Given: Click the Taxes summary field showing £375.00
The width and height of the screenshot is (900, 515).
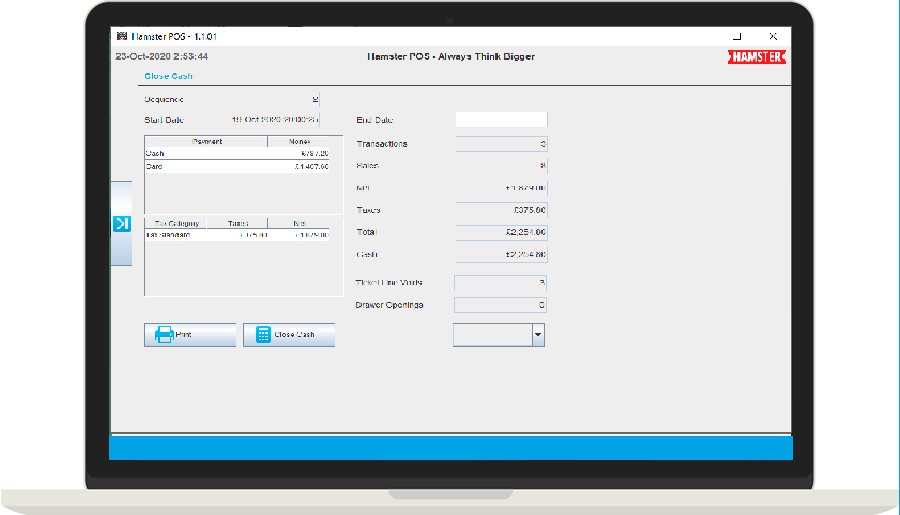Looking at the screenshot, I should pyautogui.click(x=501, y=210).
